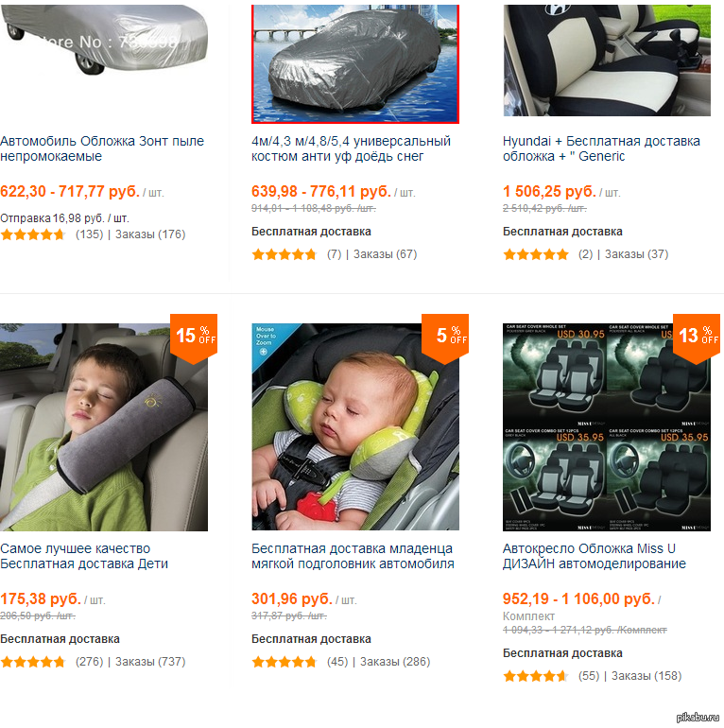
Task: Click the 5% OFF discount badge
Action: (444, 336)
